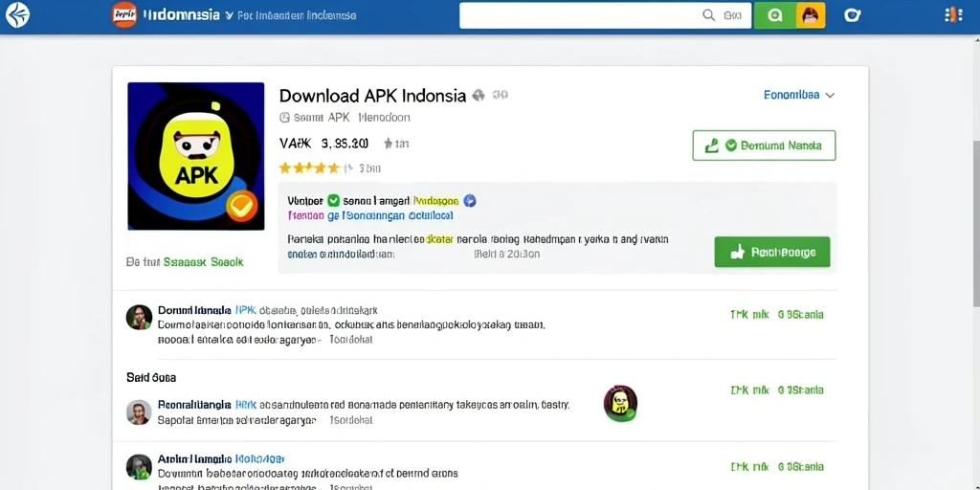Click the blue round badge icon
This screenshot has width=980, height=490.
(x=470, y=201)
